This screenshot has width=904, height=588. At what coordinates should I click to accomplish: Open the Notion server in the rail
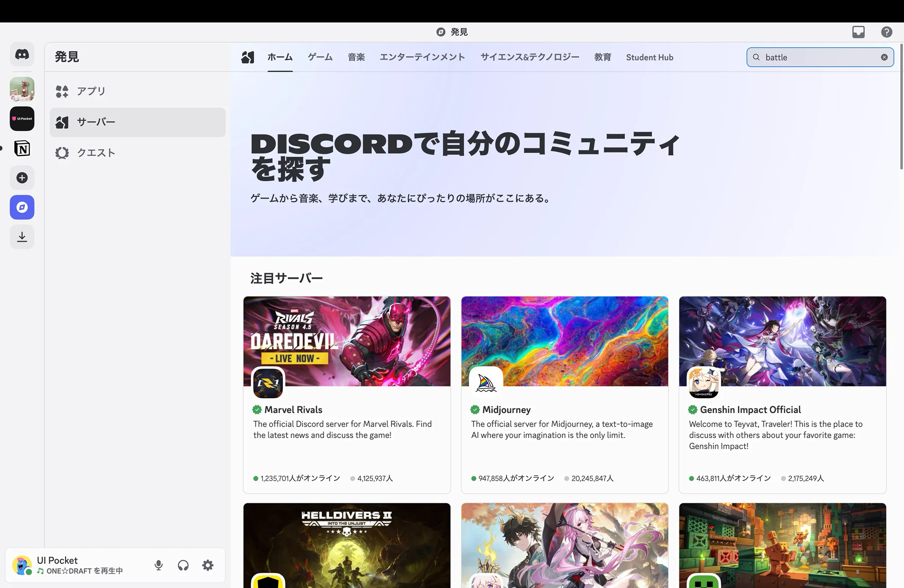(22, 148)
